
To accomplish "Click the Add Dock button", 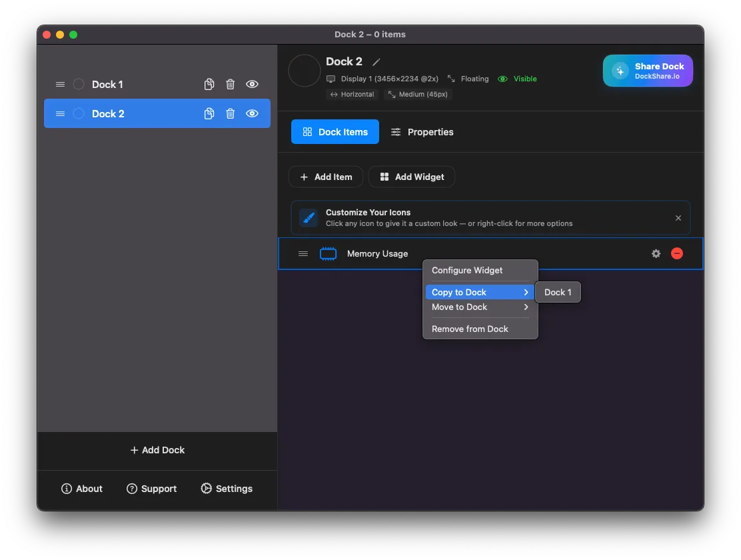I will tap(157, 450).
